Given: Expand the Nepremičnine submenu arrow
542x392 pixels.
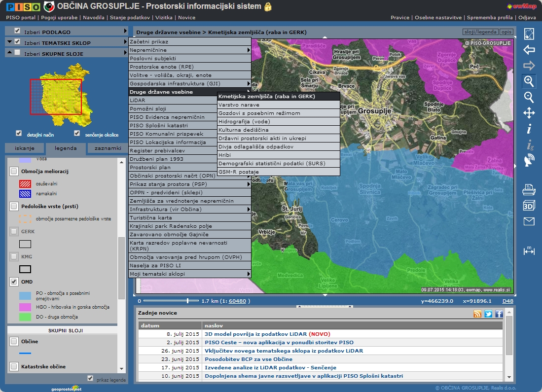Looking at the screenshot, I should coord(249,50).
